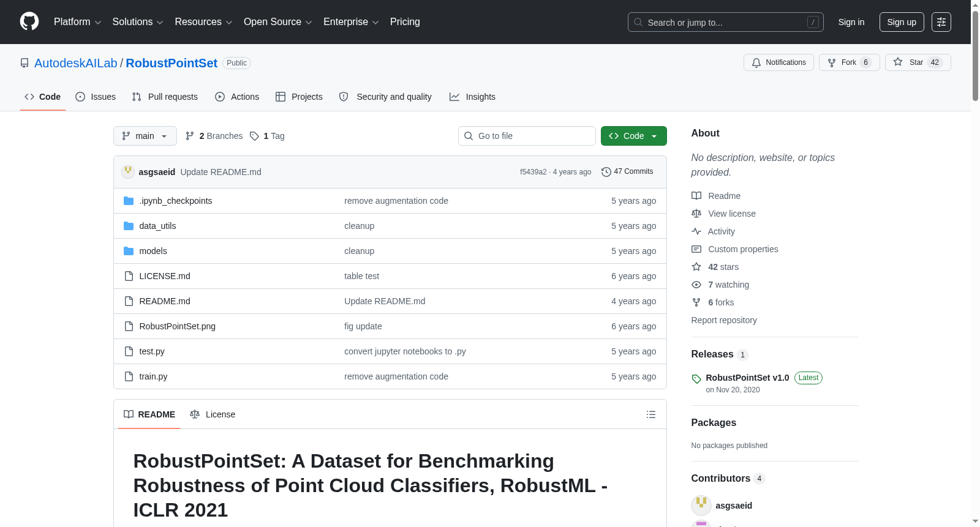Image resolution: width=980 pixels, height=527 pixels.
Task: Select the README tab in the file panel
Action: tap(149, 414)
